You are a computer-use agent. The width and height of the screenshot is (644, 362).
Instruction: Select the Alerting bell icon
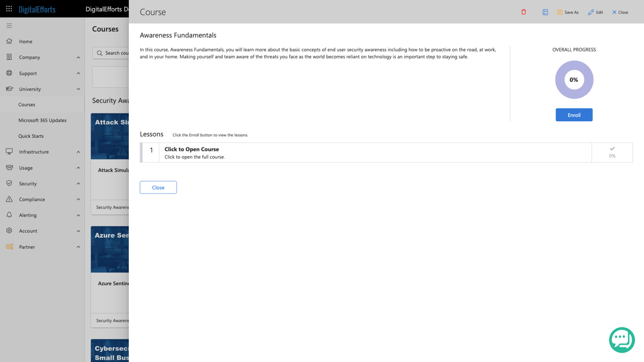[9, 215]
